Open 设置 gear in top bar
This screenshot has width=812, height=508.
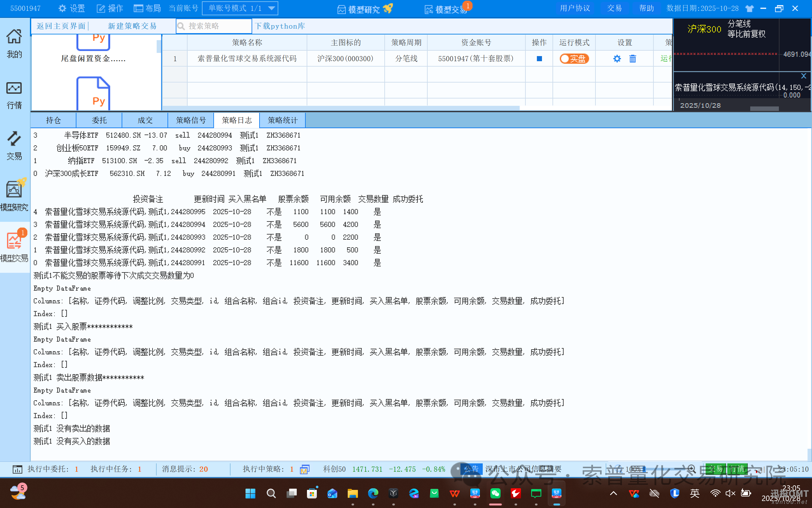click(71, 8)
